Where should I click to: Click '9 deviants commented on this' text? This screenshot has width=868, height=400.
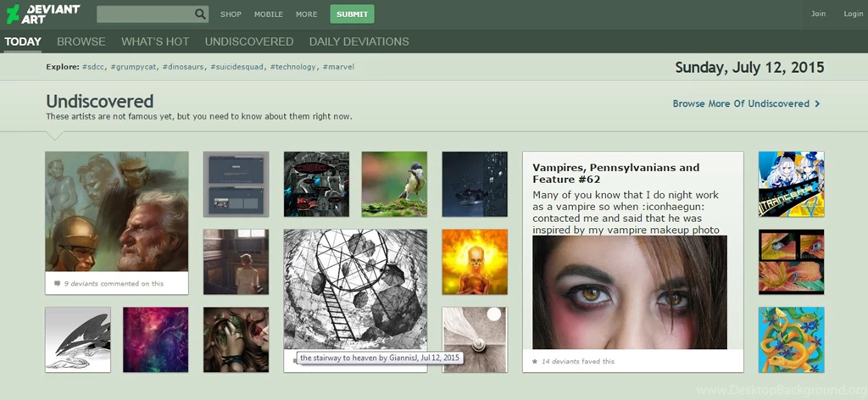click(114, 283)
